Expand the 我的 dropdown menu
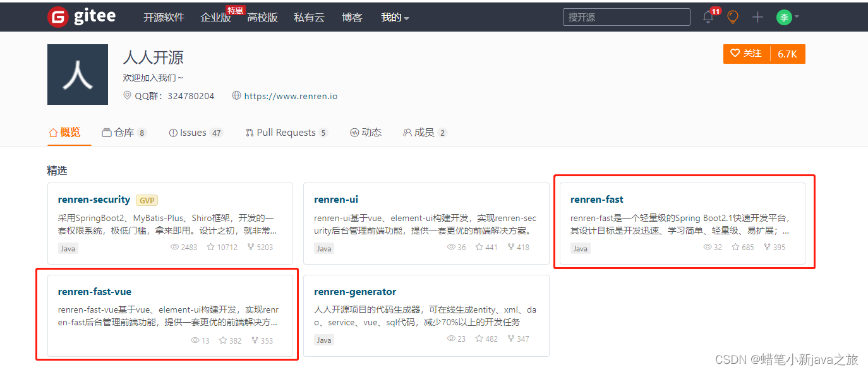This screenshot has width=868, height=372. (395, 18)
